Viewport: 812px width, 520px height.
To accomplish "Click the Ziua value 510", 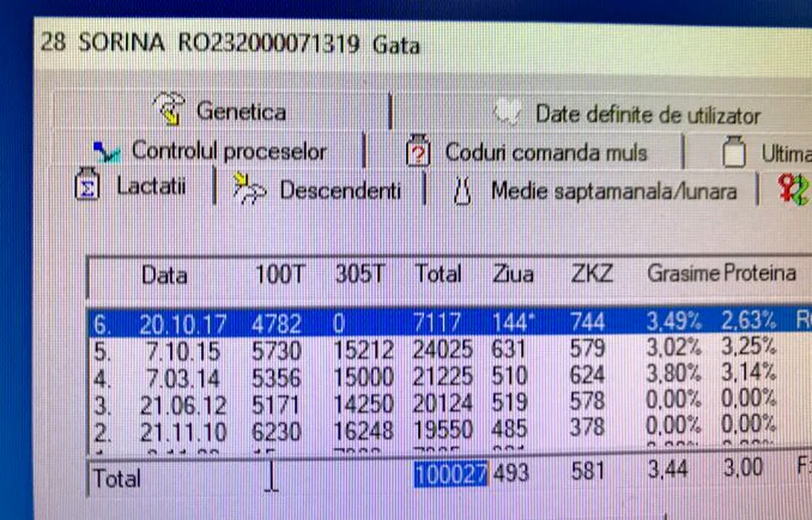I will click(x=510, y=375).
